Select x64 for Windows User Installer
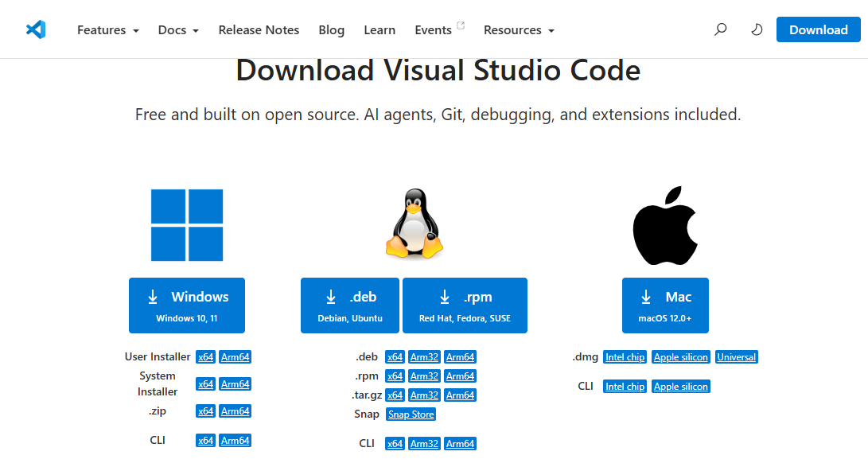The image size is (868, 467). click(205, 357)
